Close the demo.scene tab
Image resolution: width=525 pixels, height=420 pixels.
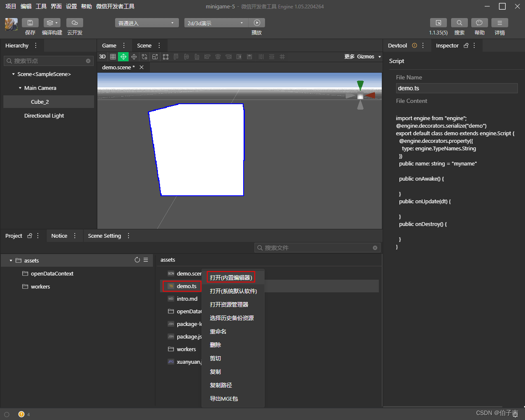tap(142, 67)
